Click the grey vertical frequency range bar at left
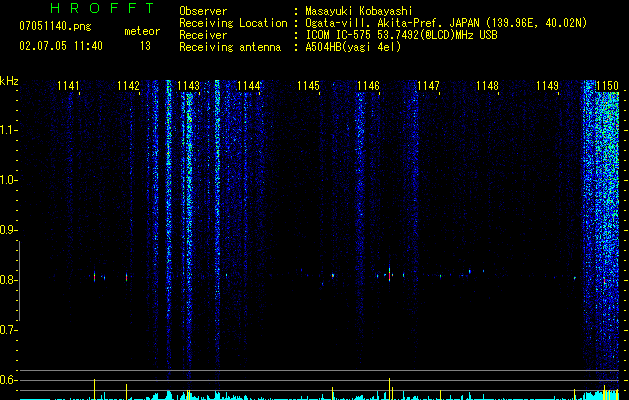629x400 pixels. pos(20,281)
